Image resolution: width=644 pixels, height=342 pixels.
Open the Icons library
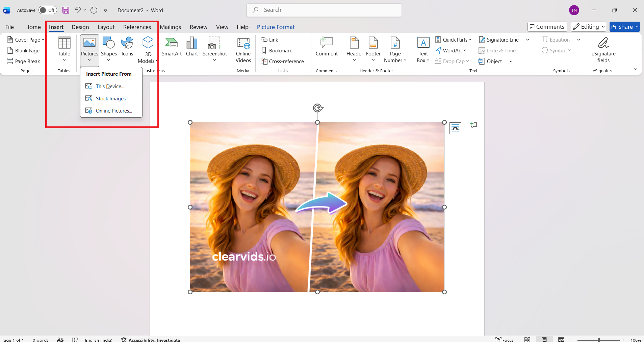(x=127, y=47)
